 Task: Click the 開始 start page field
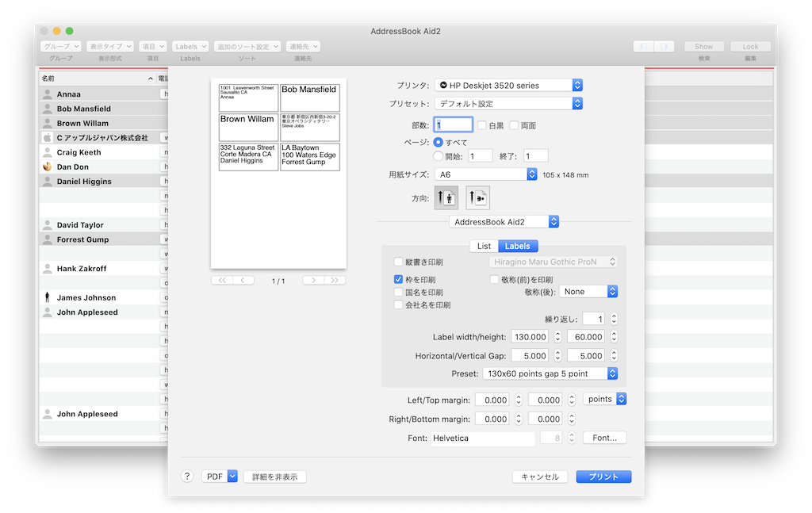[481, 156]
